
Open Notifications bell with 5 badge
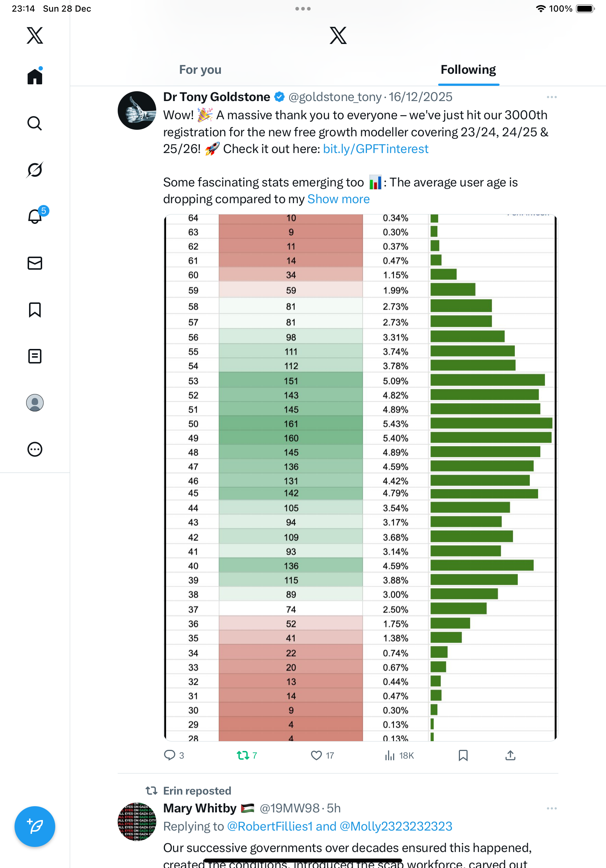pyautogui.click(x=35, y=216)
